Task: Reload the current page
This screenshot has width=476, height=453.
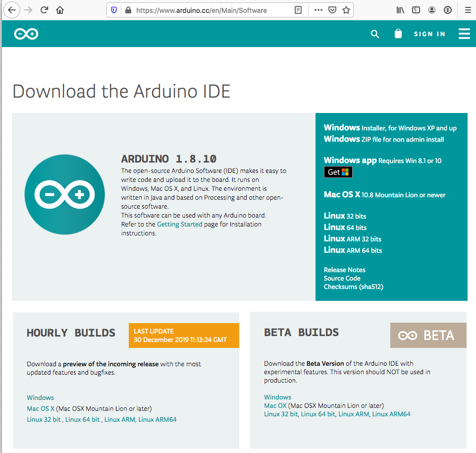Action: pos(44,10)
